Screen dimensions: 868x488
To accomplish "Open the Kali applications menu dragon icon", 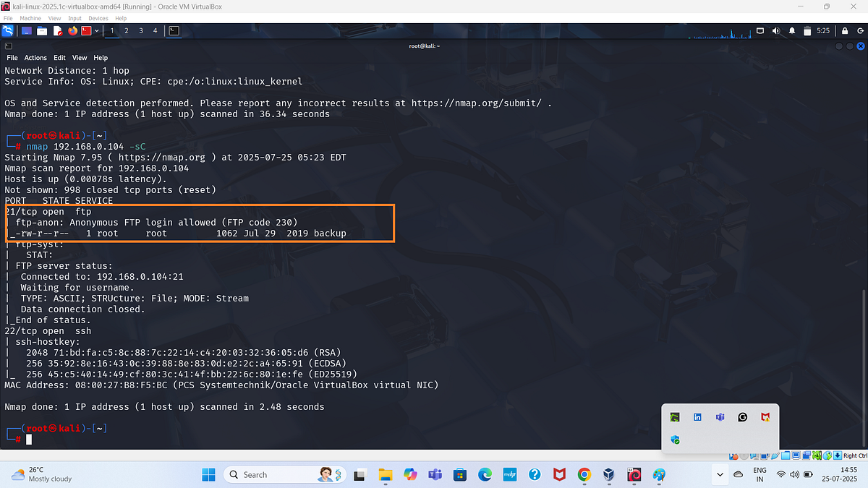I will point(8,30).
